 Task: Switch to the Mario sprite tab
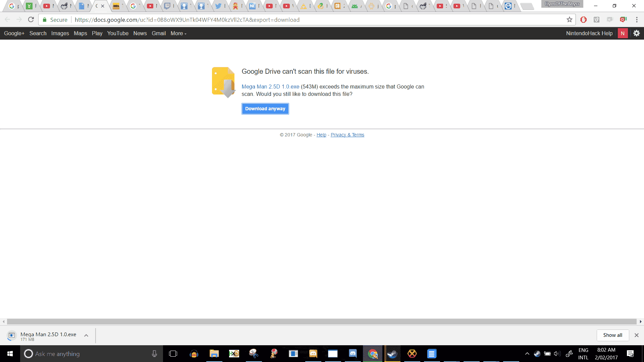coord(237,6)
